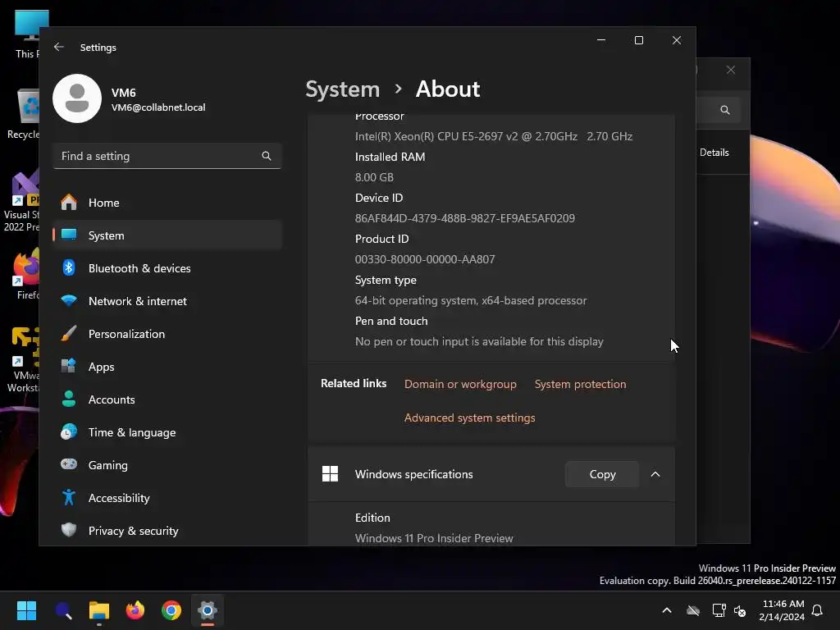Click the VM6 profile avatar
The image size is (840, 630).
[x=77, y=98]
